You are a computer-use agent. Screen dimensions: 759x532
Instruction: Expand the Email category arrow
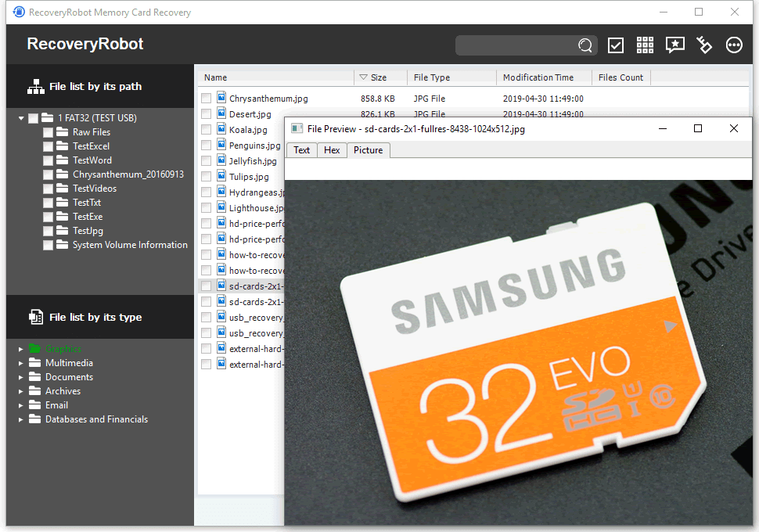21,405
